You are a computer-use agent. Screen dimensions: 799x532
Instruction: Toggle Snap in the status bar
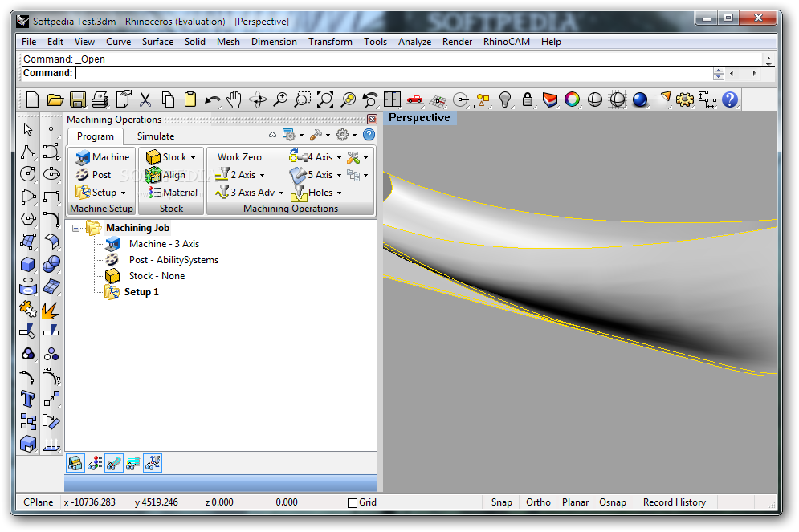(501, 502)
